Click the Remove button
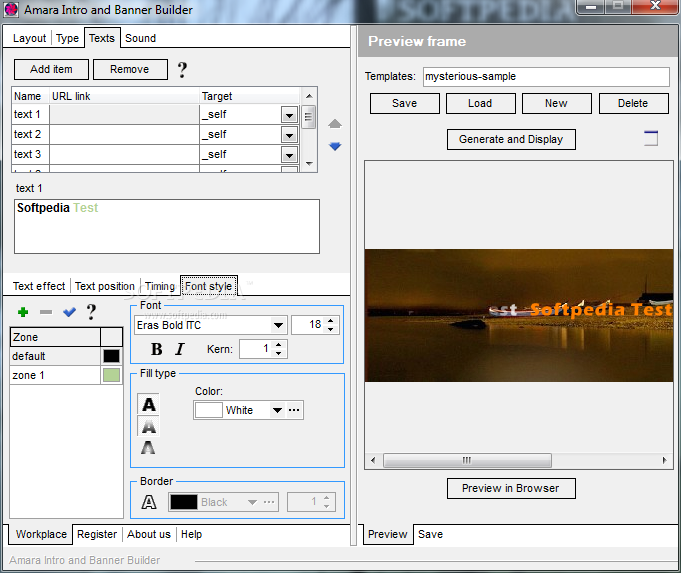Image resolution: width=681 pixels, height=573 pixels. tap(130, 70)
